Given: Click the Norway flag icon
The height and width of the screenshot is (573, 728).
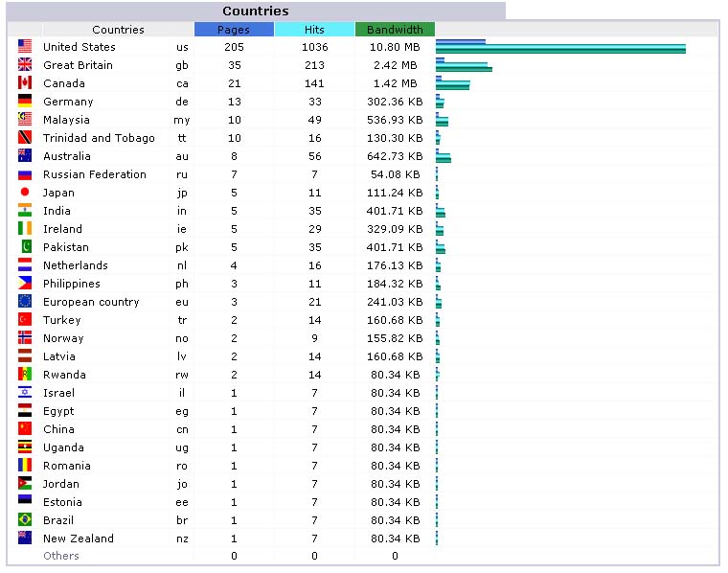Looking at the screenshot, I should 25,337.
